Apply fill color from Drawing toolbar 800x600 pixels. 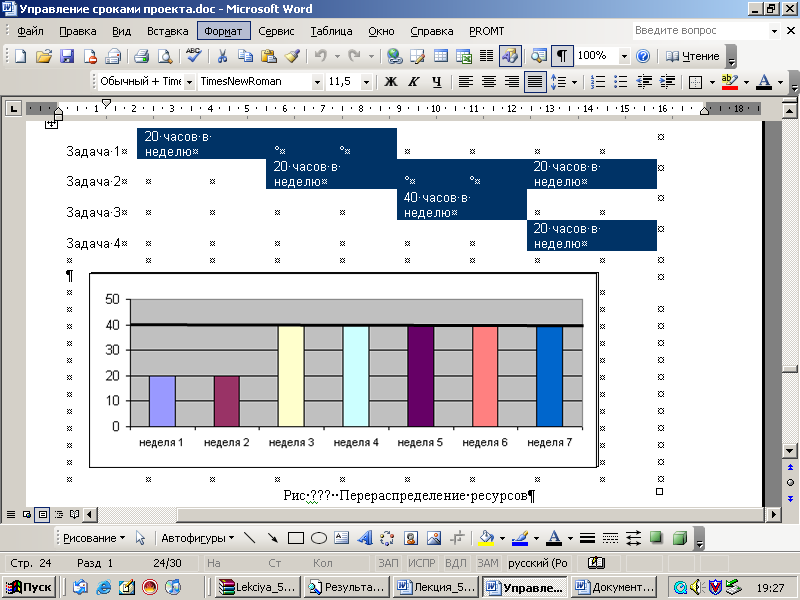486,538
